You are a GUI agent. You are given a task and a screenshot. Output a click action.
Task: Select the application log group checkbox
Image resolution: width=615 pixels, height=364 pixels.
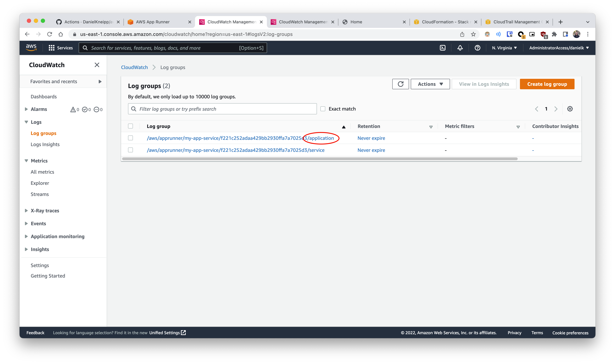pyautogui.click(x=131, y=138)
